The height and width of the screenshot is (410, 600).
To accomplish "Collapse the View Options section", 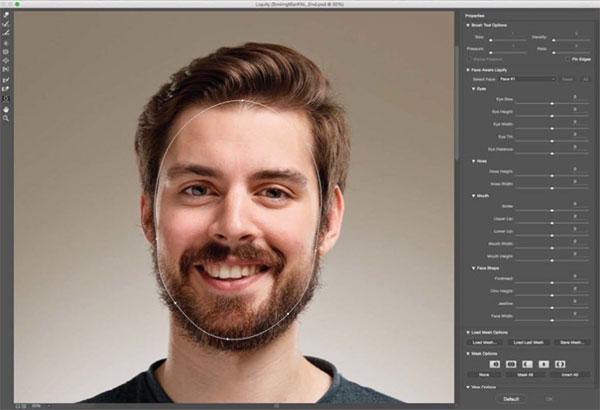I will pos(468,387).
